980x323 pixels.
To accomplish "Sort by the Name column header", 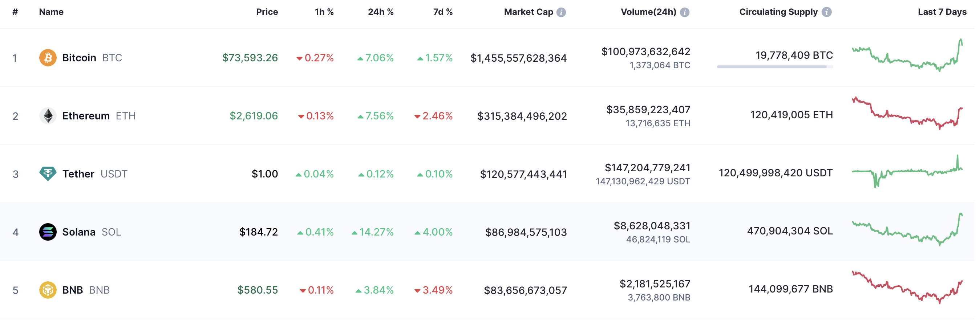I will (51, 12).
